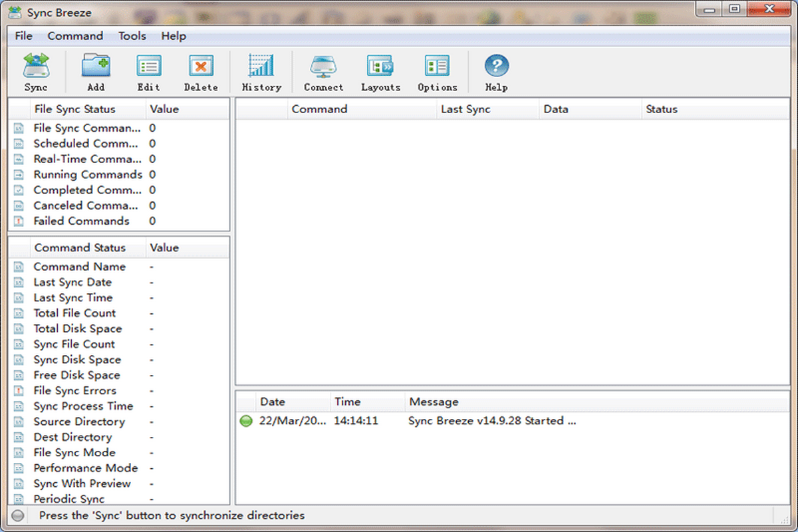
Task: Select the File Sync Mode row
Action: [120, 453]
